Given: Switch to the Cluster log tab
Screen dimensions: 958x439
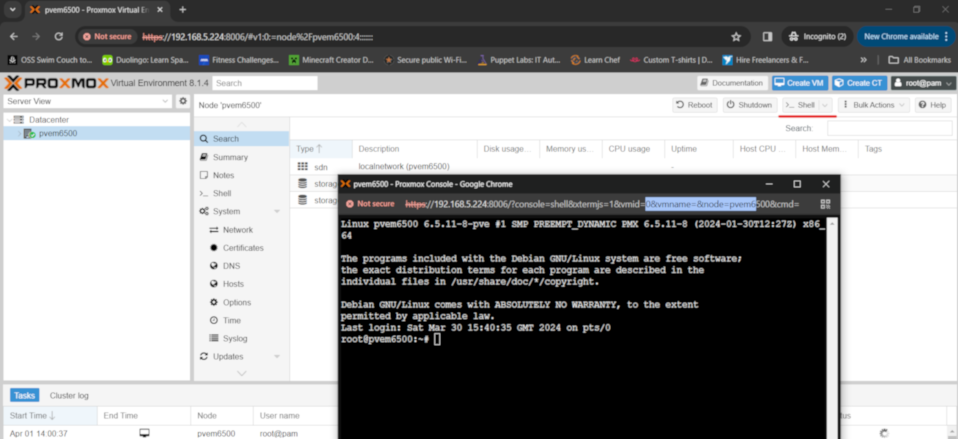Looking at the screenshot, I should click(x=69, y=396).
